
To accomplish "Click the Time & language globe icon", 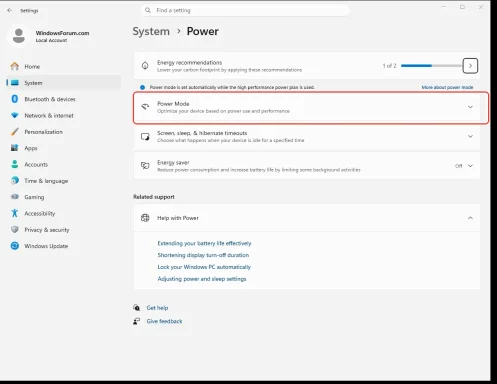I will (15, 180).
